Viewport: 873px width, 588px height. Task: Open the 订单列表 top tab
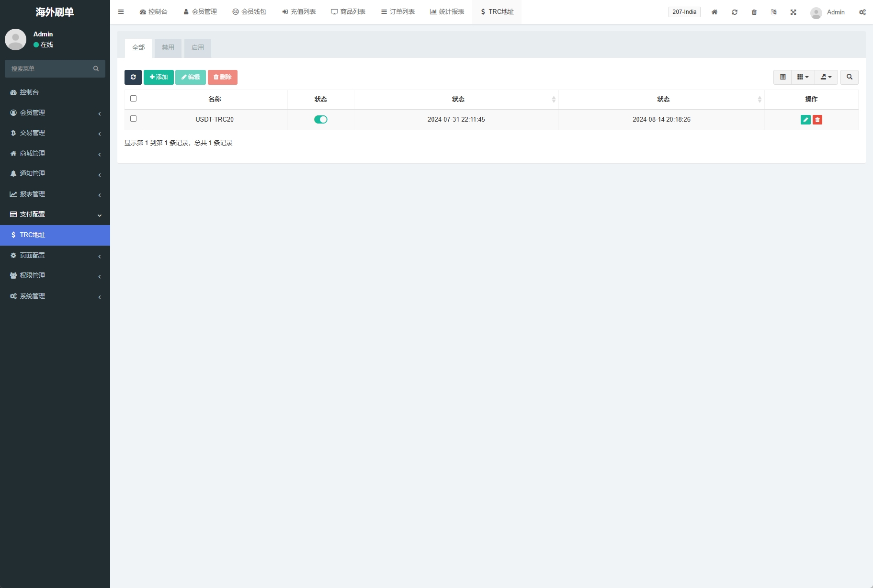(x=398, y=12)
